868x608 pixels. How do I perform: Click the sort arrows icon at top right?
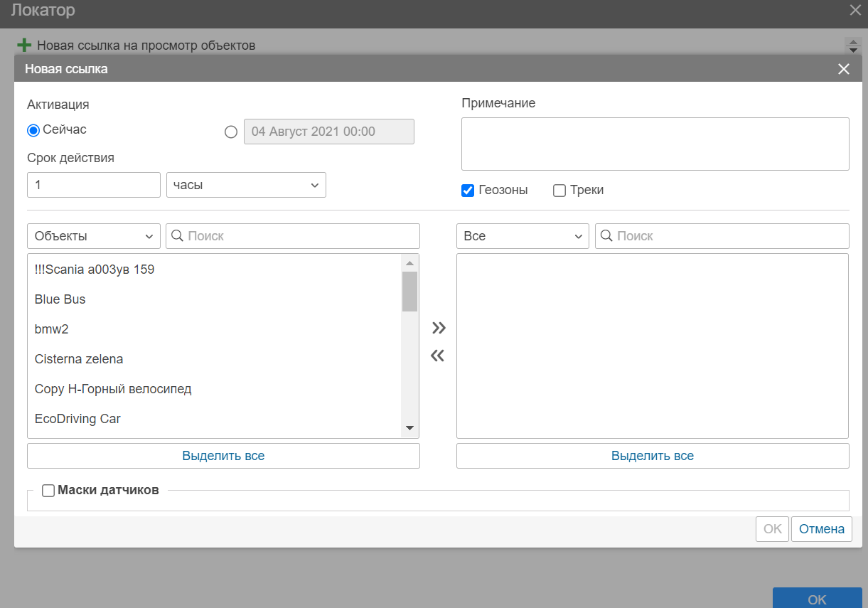(x=853, y=46)
